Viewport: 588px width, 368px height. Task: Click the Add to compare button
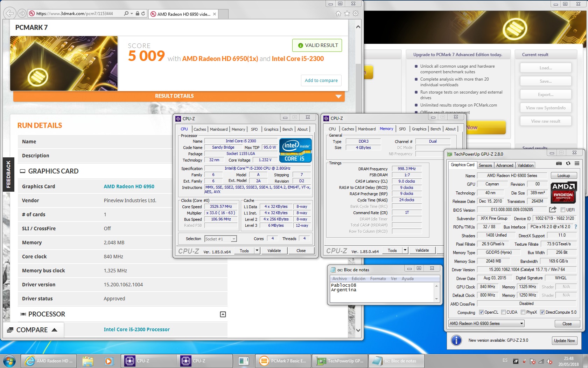[321, 80]
